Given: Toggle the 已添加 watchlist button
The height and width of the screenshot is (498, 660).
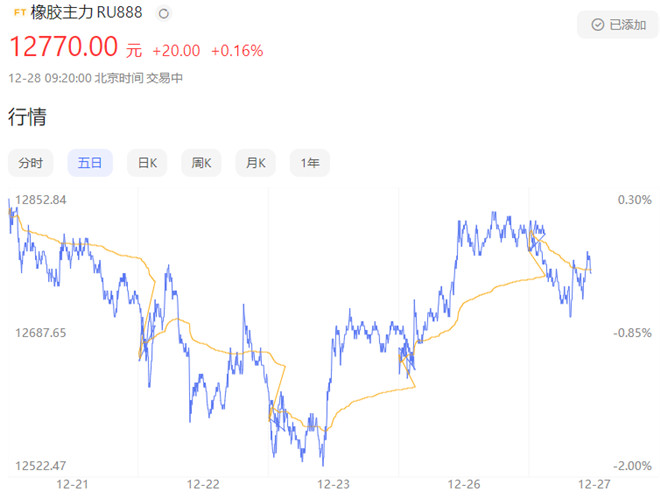Looking at the screenshot, I should point(617,25).
